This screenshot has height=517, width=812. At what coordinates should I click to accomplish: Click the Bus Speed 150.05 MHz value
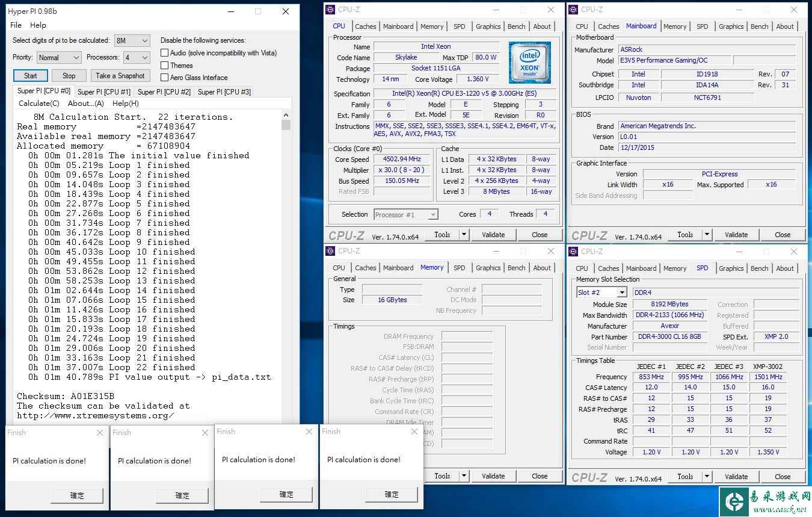click(x=402, y=181)
